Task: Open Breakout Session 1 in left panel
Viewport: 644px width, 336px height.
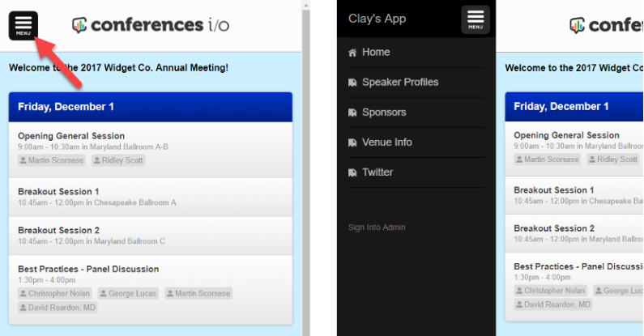Action: pyautogui.click(x=58, y=191)
